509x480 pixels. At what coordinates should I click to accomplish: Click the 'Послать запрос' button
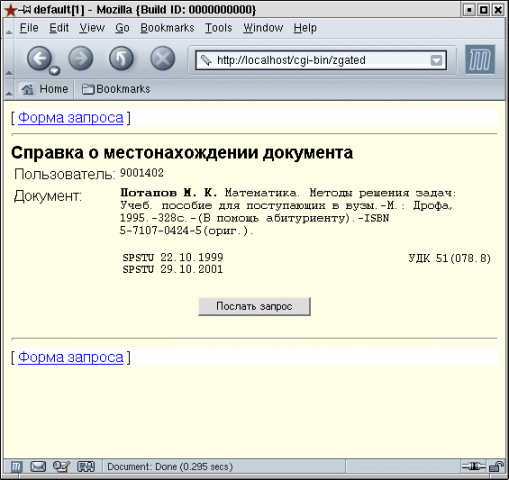254,306
